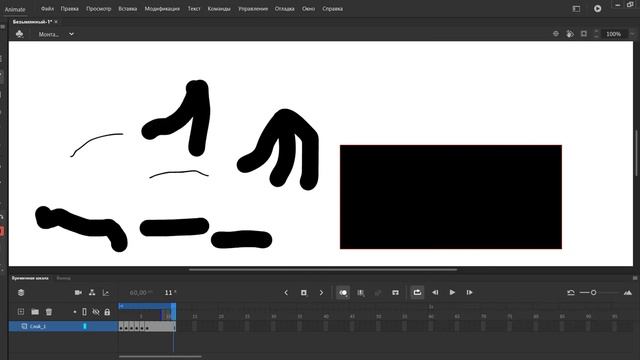Create a new layer folder
Screen dimensions: 640x360
click(35, 312)
